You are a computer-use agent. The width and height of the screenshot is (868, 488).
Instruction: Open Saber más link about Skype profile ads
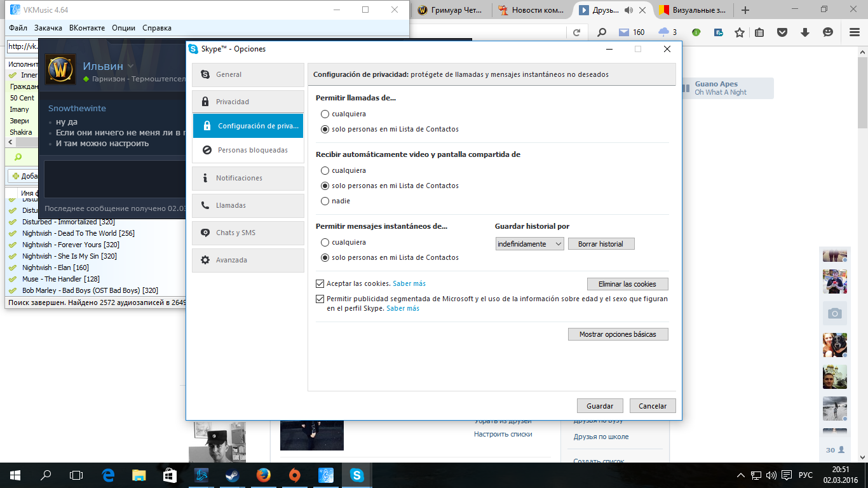(403, 308)
